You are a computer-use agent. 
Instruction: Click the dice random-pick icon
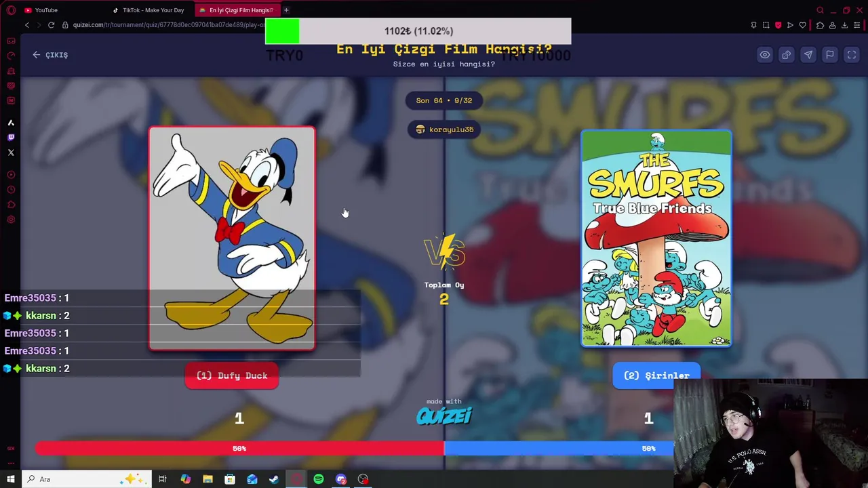click(787, 55)
